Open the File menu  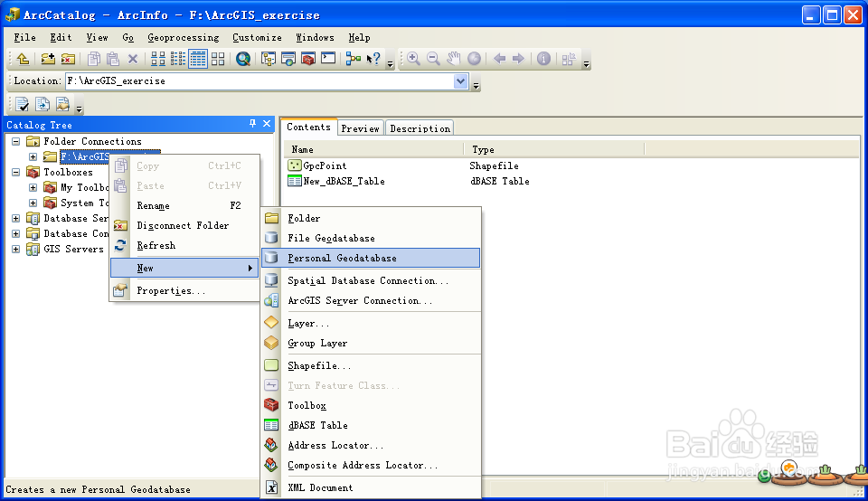[x=25, y=38]
